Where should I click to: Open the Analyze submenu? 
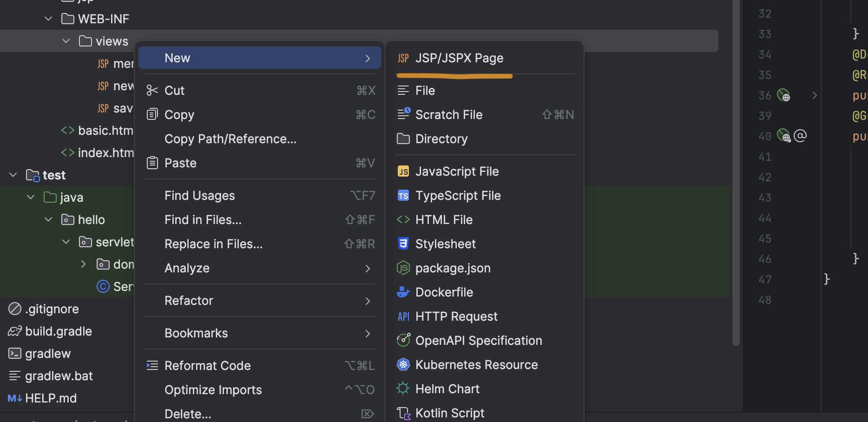click(260, 268)
